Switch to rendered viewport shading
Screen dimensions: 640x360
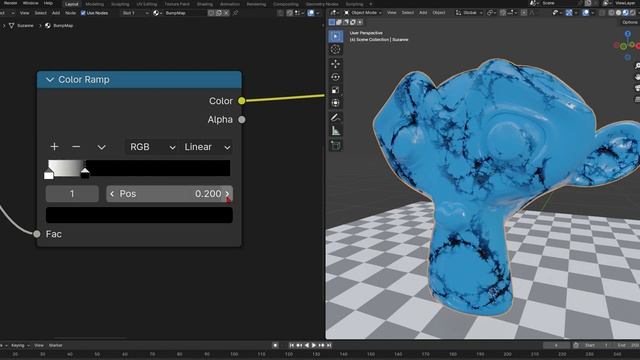click(632, 13)
